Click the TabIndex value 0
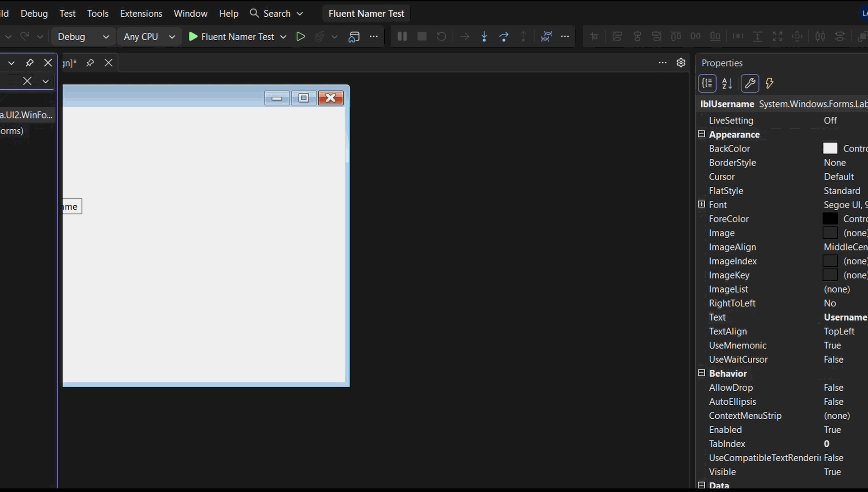Viewport: 868px width, 492px height. coord(826,444)
